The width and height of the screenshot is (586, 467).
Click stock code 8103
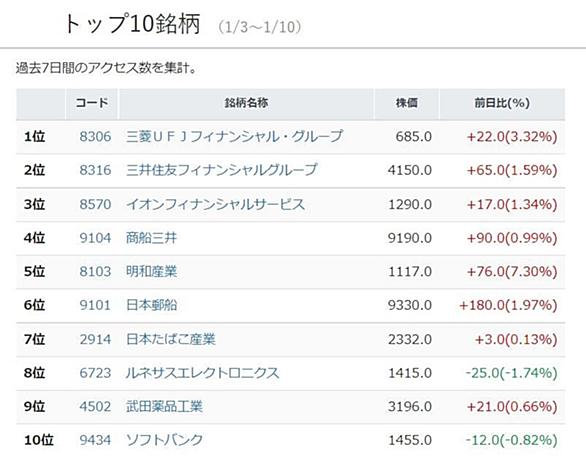(x=95, y=272)
